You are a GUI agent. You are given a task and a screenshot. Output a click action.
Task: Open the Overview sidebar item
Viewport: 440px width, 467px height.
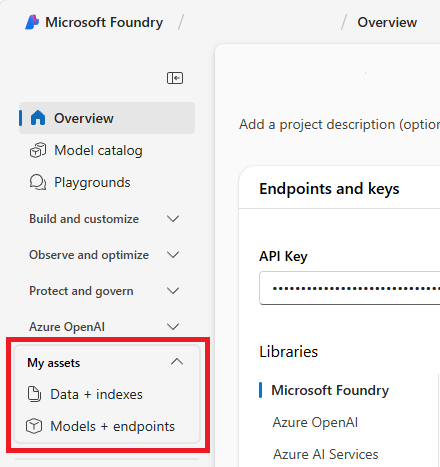pyautogui.click(x=107, y=118)
